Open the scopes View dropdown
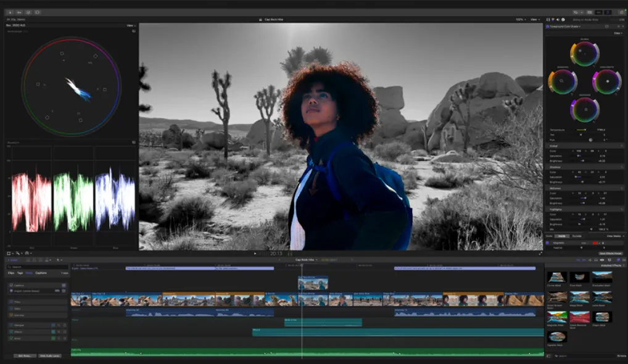 click(x=131, y=26)
